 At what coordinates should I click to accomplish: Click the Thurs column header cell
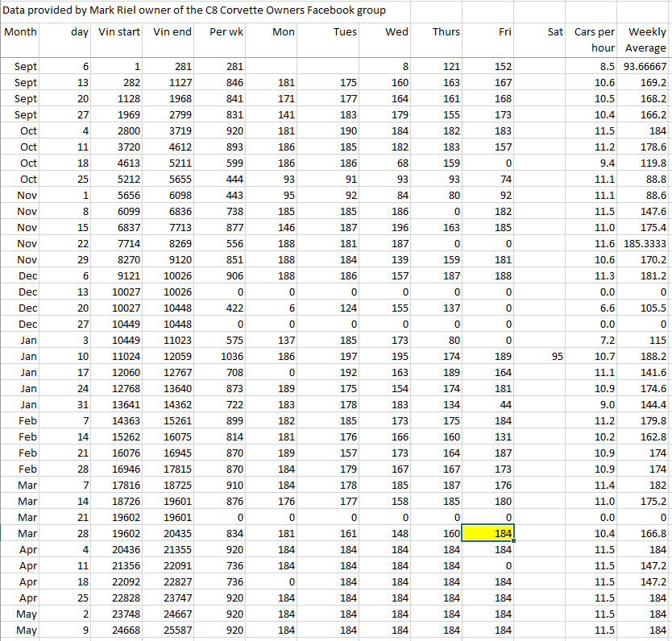(x=446, y=32)
